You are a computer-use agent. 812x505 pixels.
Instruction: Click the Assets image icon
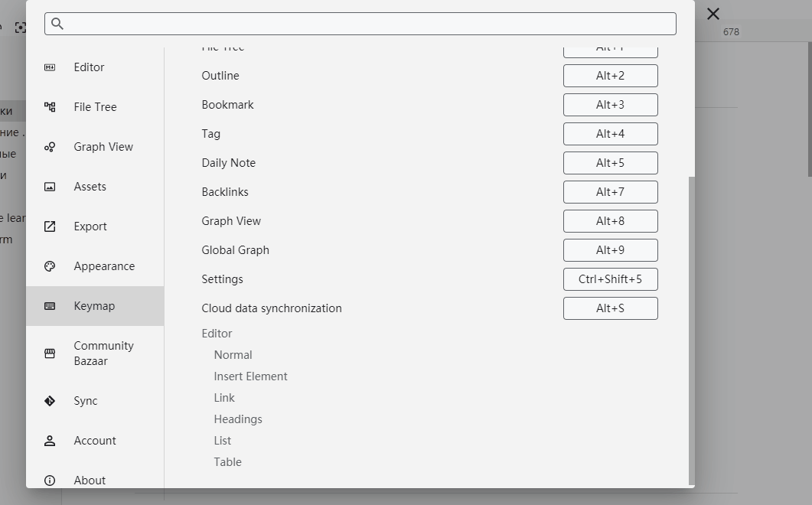click(x=50, y=187)
